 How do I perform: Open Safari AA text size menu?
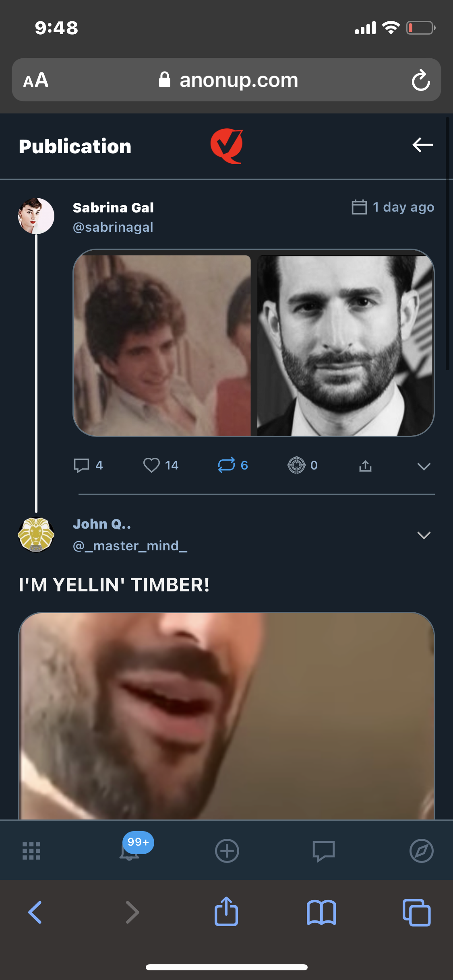36,80
